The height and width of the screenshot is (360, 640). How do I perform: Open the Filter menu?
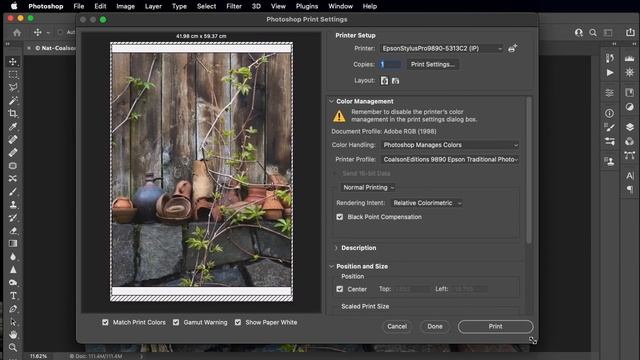[234, 6]
